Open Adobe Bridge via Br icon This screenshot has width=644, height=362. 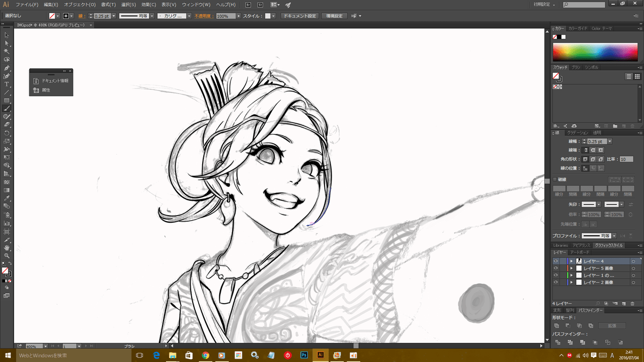(248, 5)
